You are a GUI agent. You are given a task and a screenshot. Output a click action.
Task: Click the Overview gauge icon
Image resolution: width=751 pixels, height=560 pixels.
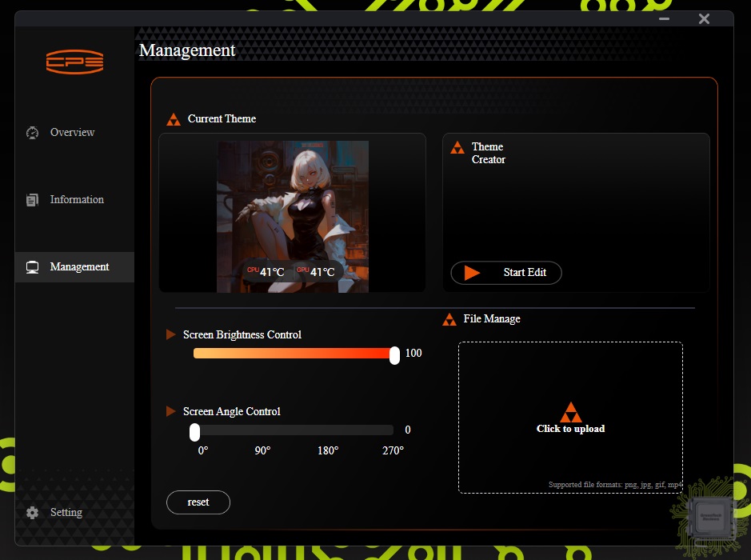(33, 133)
